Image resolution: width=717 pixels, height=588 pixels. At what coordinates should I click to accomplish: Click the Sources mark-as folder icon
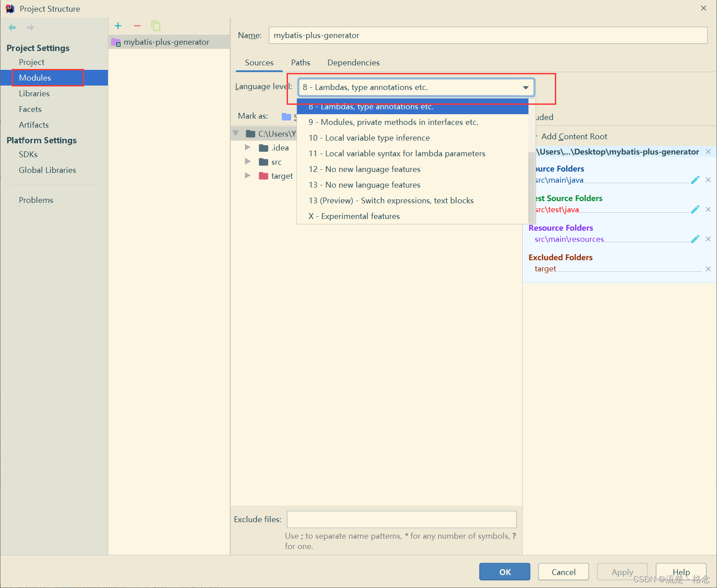click(286, 116)
